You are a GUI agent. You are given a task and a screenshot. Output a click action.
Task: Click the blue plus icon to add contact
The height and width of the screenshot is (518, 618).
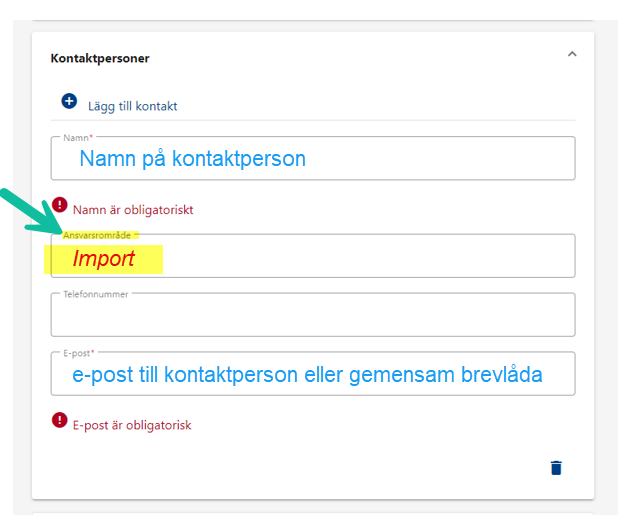tap(69, 101)
